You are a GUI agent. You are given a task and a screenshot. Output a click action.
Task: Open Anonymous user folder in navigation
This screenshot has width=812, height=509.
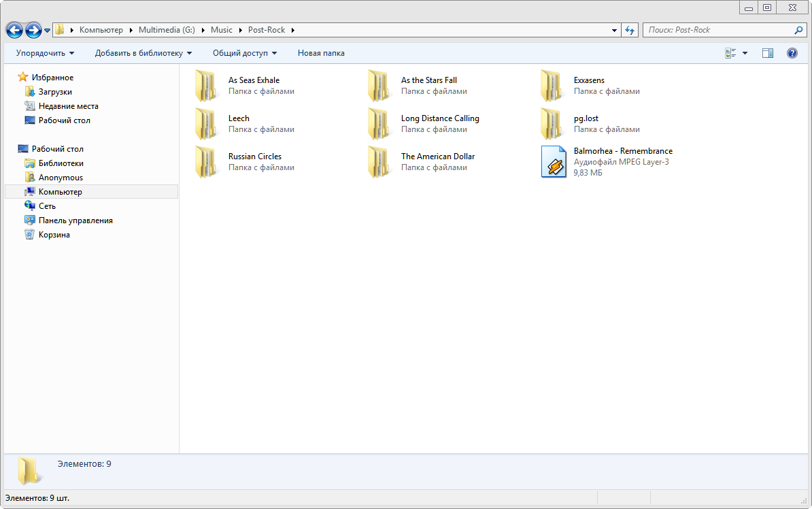click(x=61, y=178)
